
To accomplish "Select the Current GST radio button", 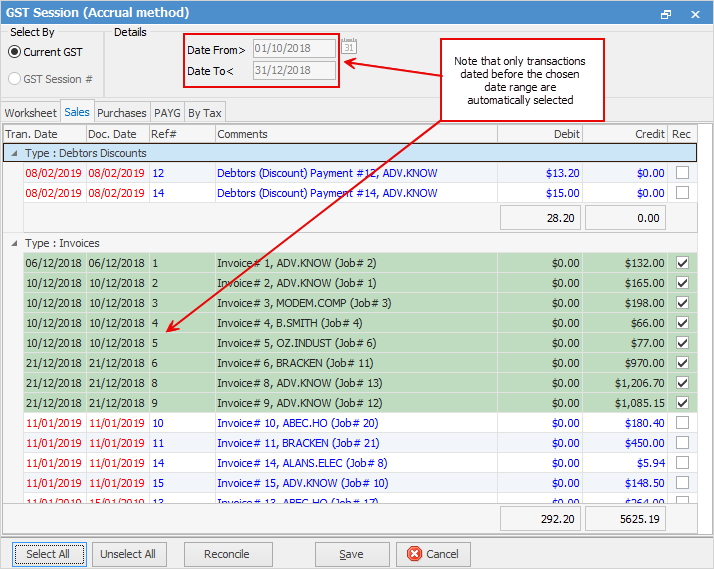I will pos(15,52).
